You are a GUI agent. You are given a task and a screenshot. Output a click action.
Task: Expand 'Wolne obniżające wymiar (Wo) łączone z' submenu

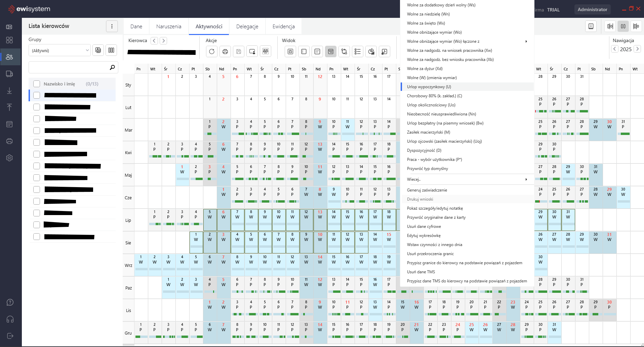467,41
